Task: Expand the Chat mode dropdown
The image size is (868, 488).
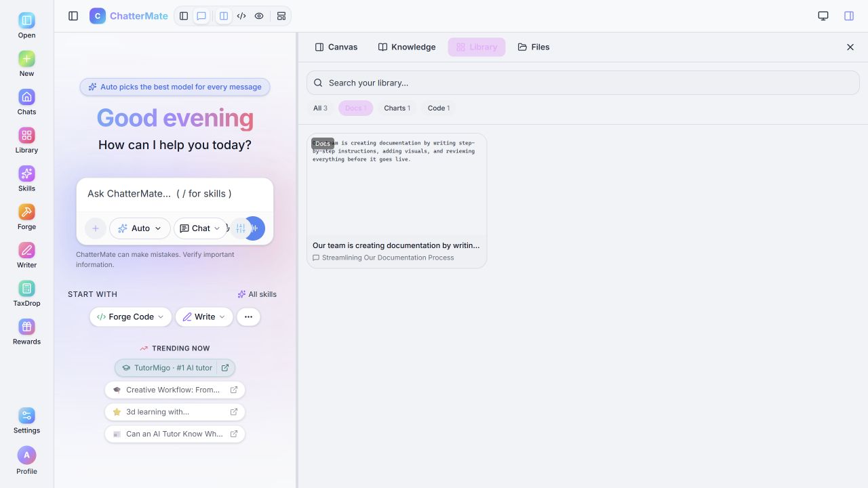Action: 201,228
